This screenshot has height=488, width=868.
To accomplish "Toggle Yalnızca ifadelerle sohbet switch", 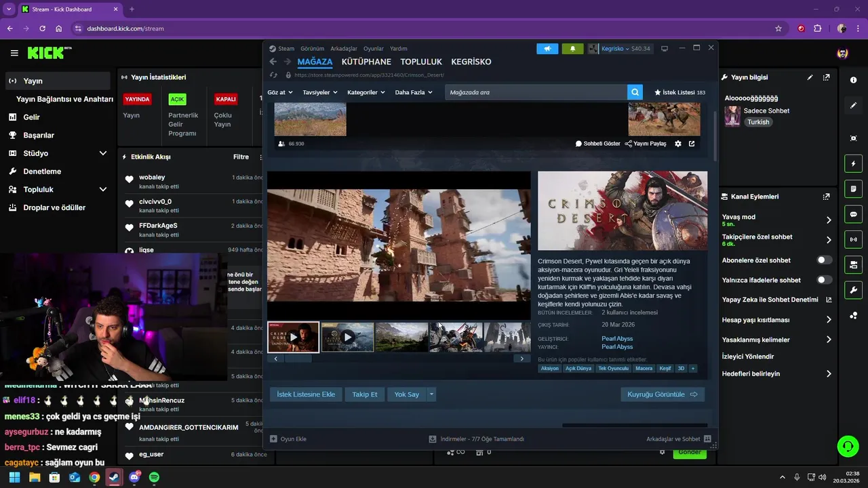I will click(x=825, y=280).
